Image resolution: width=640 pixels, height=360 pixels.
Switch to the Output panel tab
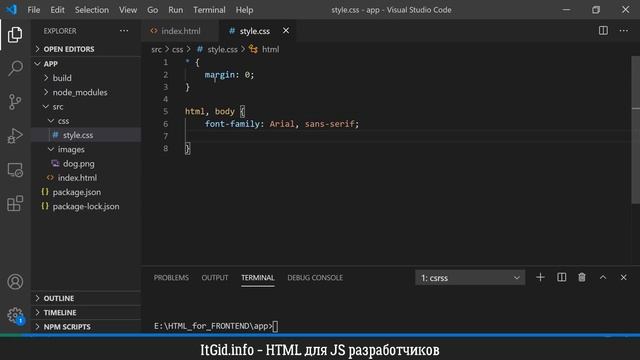click(x=215, y=278)
